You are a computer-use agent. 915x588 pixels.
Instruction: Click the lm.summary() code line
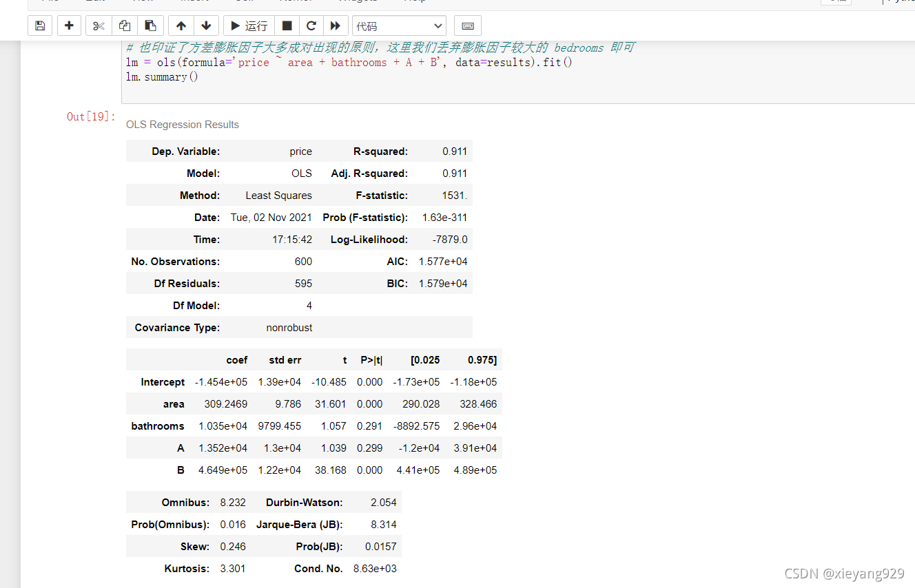[162, 77]
